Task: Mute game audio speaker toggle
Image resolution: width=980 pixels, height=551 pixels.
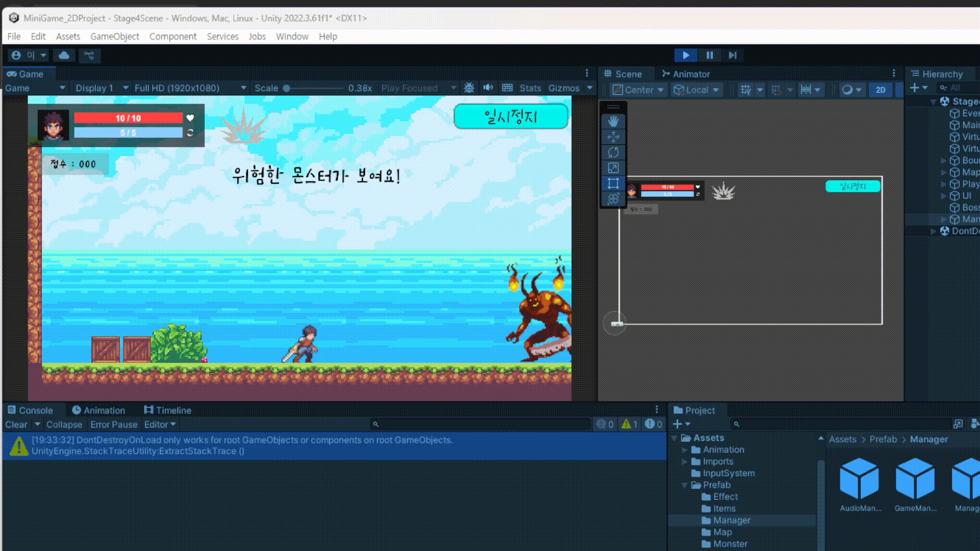Action: (488, 88)
